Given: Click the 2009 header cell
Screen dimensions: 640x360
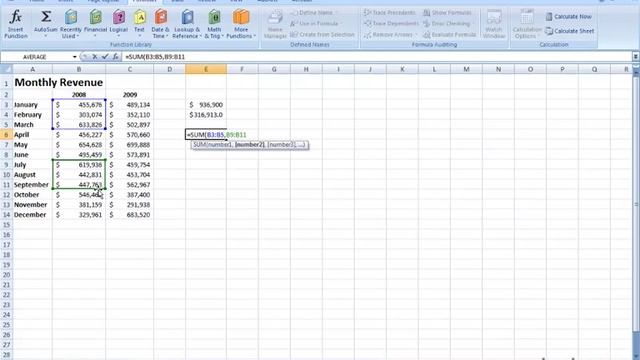Looking at the screenshot, I should tap(130, 95).
